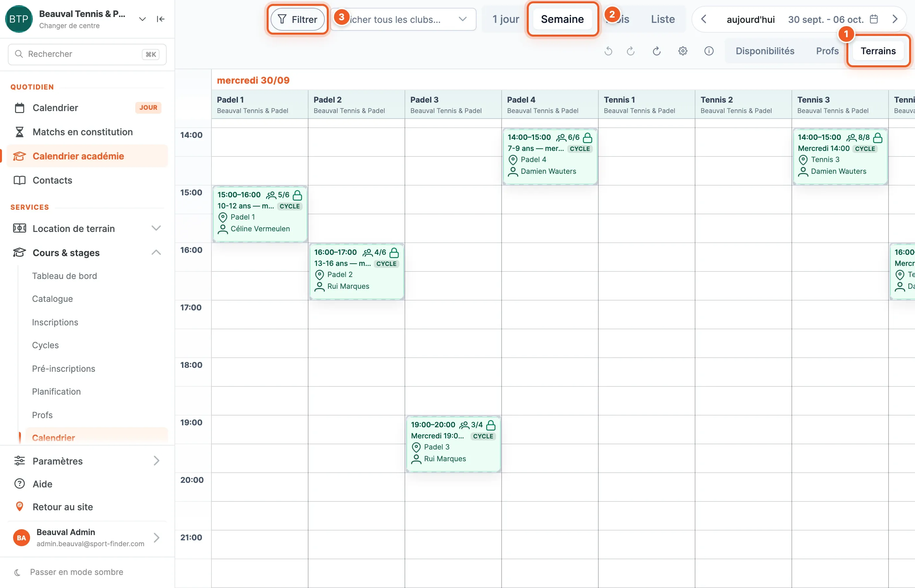The width and height of the screenshot is (915, 588).
Task: Click the info circle icon
Action: [709, 51]
